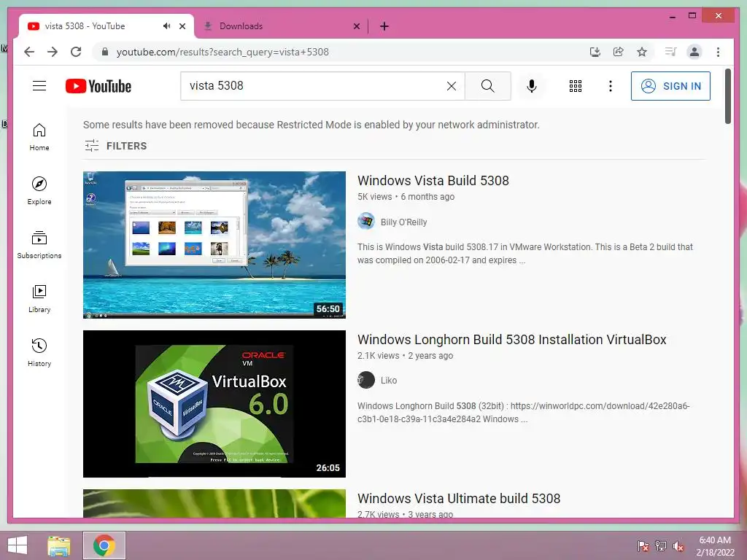Screen dimensions: 747x560
Task: Open the YouTube apps grid
Action: coord(576,86)
